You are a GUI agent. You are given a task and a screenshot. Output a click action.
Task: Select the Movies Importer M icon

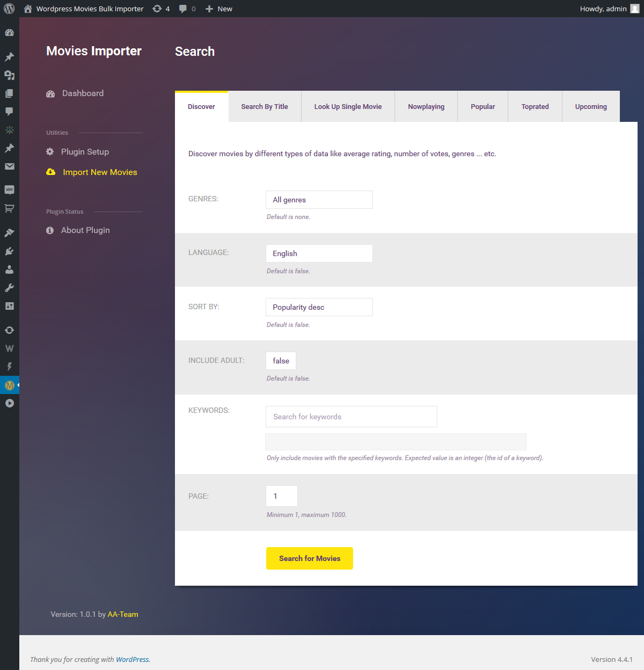point(9,385)
